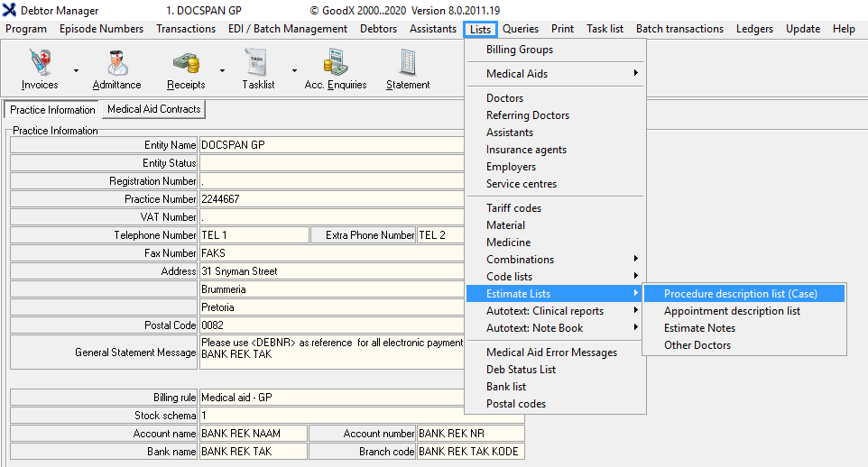Open the Statement toolbar icon
This screenshot has height=467, width=868.
pyautogui.click(x=407, y=63)
